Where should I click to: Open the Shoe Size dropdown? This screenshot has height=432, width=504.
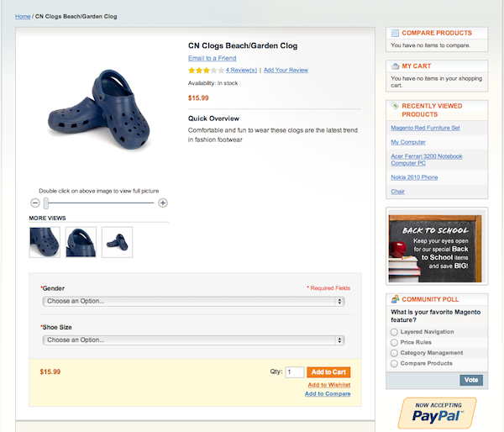click(x=193, y=340)
